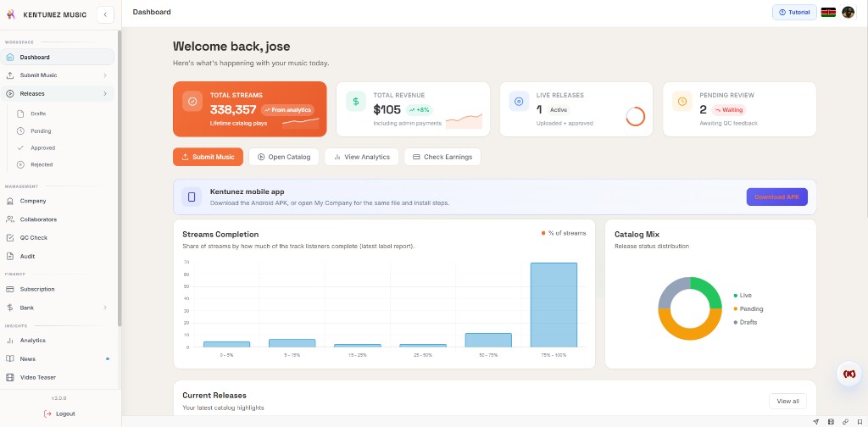868x427 pixels.
Task: Click the Pending clock icon in sidebar
Action: [20, 131]
